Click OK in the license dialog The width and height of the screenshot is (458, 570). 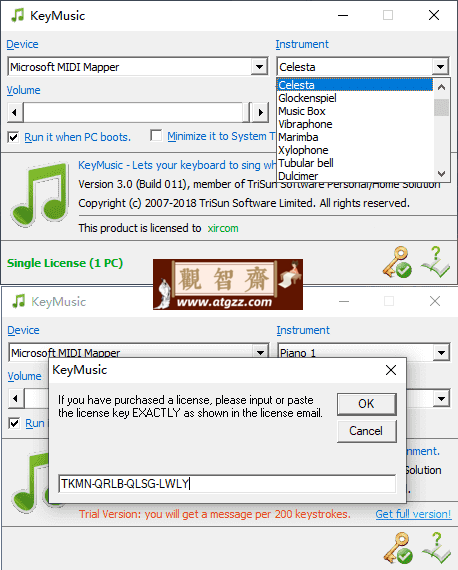point(366,404)
